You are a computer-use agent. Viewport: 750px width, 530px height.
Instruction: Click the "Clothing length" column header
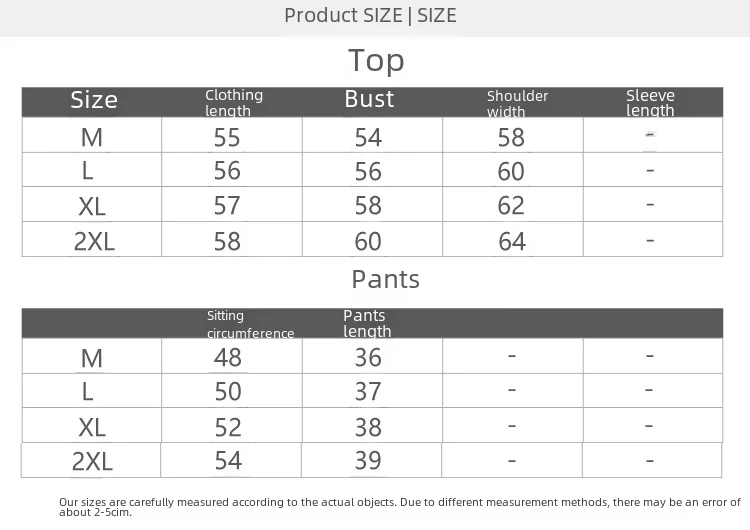tap(234, 102)
